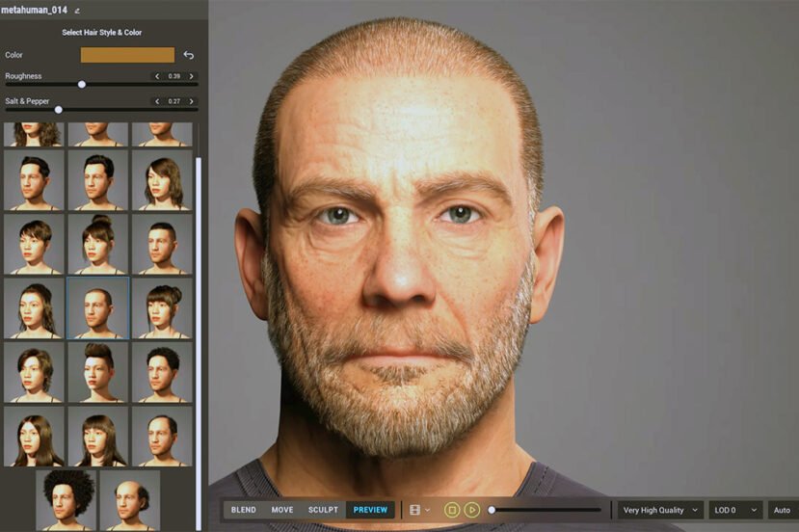Choose the short male hairstyle above the bowl cut
The image size is (799, 532).
(x=34, y=180)
